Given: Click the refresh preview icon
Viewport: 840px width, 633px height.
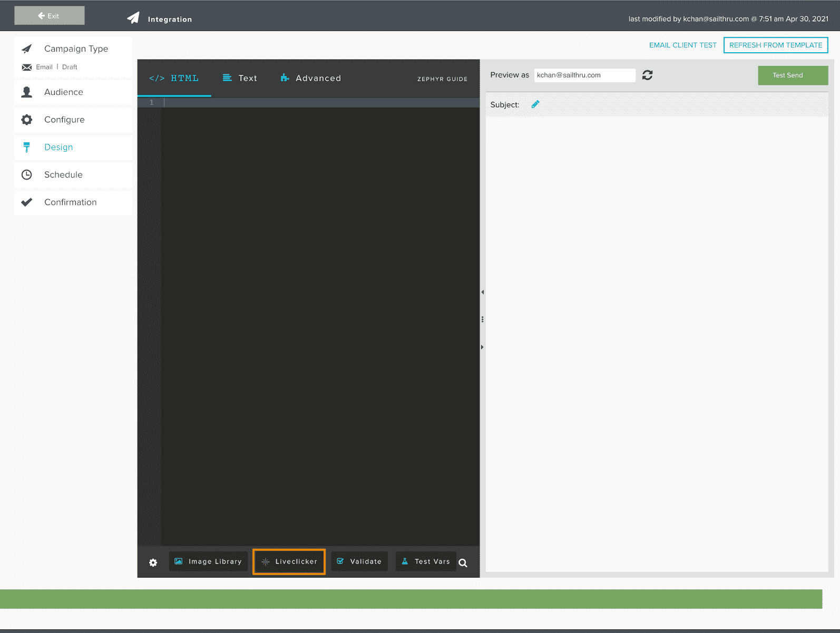Looking at the screenshot, I should [647, 75].
